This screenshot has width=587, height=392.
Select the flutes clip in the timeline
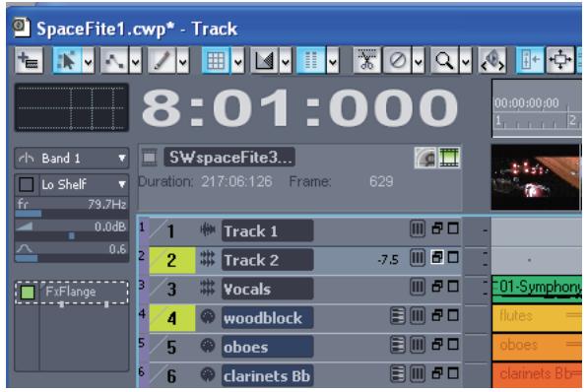click(x=537, y=318)
